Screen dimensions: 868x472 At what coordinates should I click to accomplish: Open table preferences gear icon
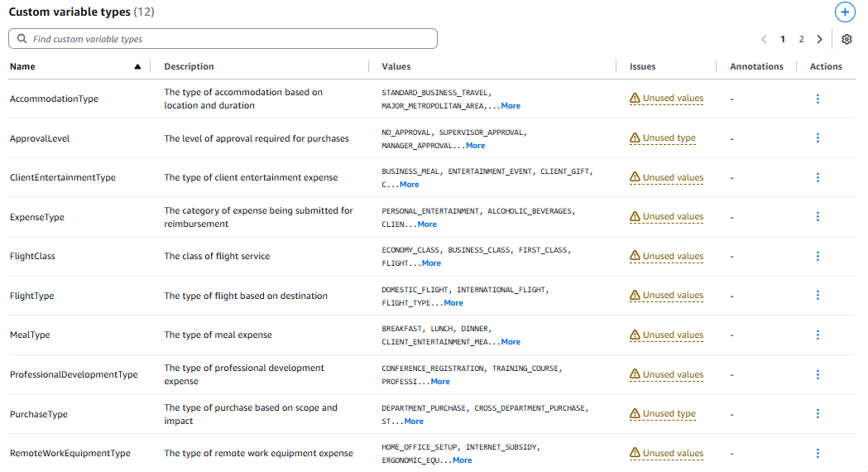(x=846, y=39)
